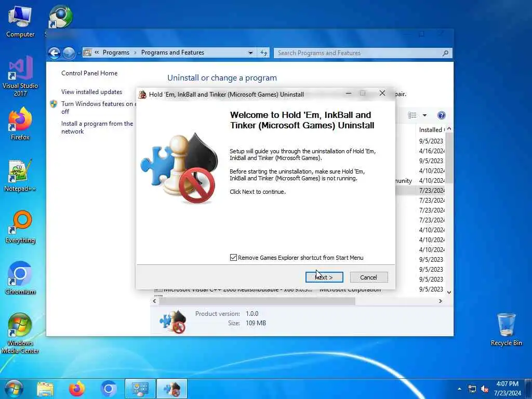The width and height of the screenshot is (532, 399).
Task: Launch Chromium from the taskbar
Action: [109, 389]
